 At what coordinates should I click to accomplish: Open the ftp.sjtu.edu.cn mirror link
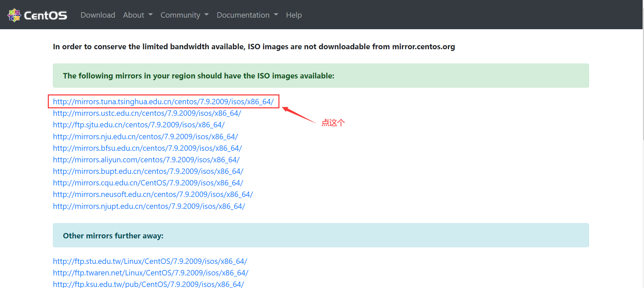point(139,125)
